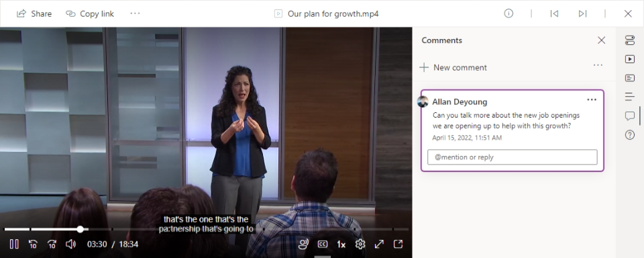Image resolution: width=644 pixels, height=258 pixels.
Task: Add a New comment
Action: (453, 67)
